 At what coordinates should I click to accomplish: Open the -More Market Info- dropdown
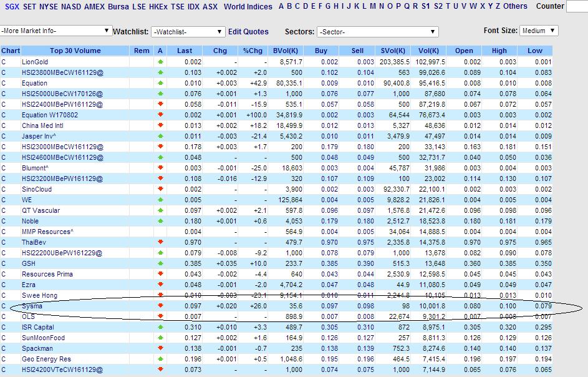[x=56, y=30]
